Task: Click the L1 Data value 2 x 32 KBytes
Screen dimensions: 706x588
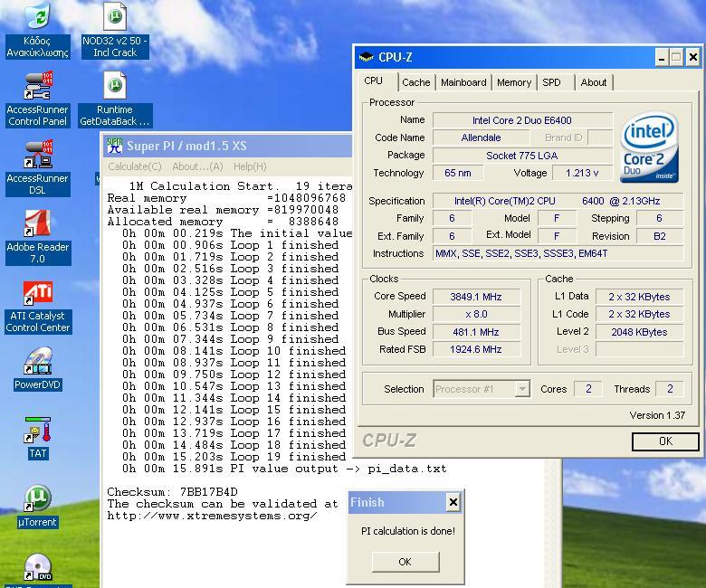Action: tap(639, 297)
